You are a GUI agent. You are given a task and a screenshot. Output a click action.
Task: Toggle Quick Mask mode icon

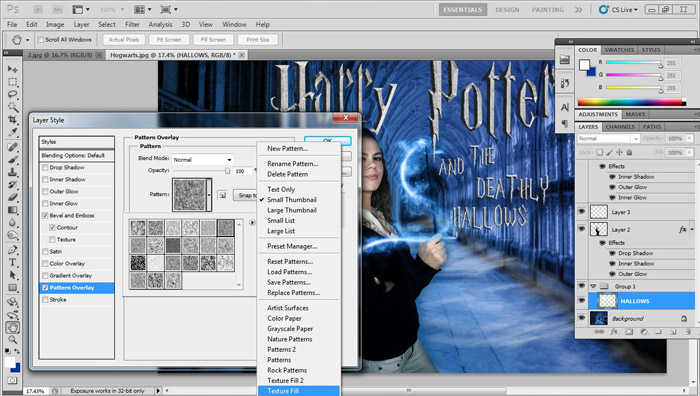[12, 380]
